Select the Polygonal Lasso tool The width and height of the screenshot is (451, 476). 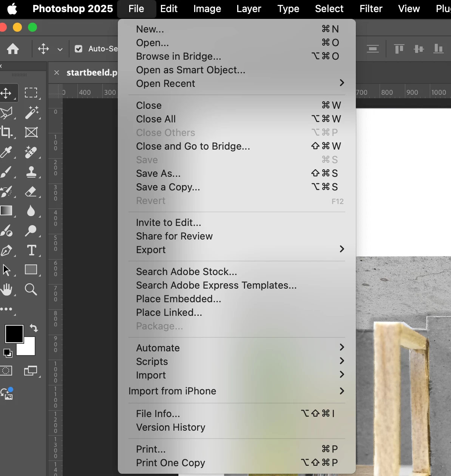pos(6,113)
